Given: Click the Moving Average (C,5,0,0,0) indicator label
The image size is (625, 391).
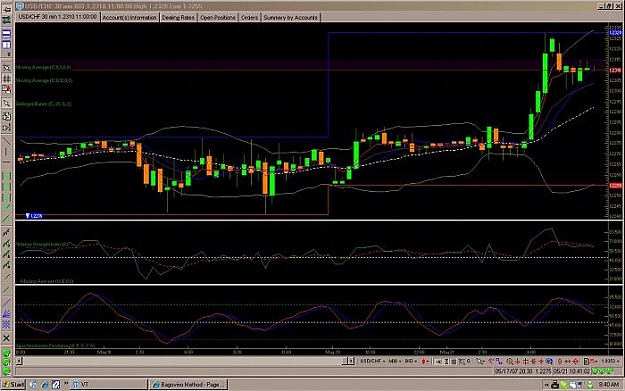Looking at the screenshot, I should coord(44,67).
